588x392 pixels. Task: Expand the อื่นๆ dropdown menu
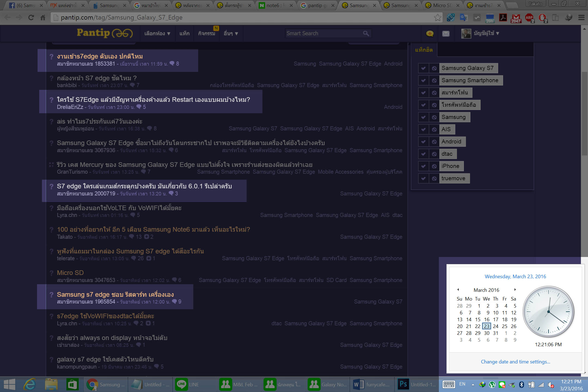(x=231, y=33)
